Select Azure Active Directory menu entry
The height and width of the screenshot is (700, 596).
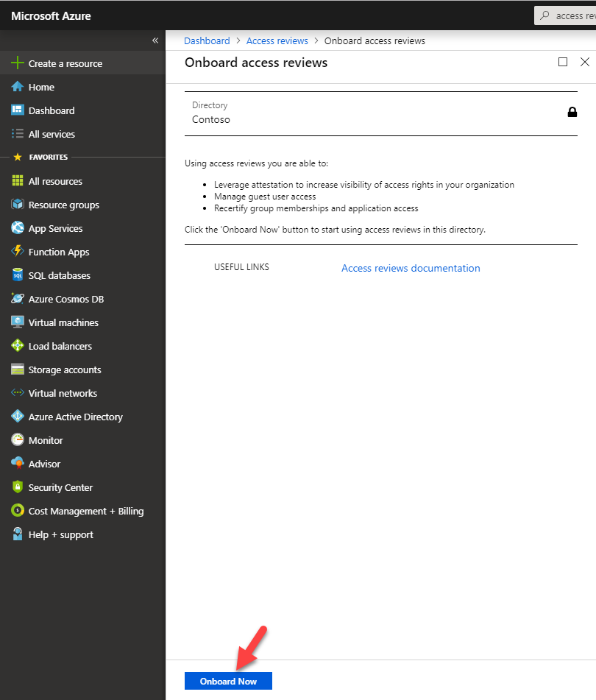tap(82, 417)
